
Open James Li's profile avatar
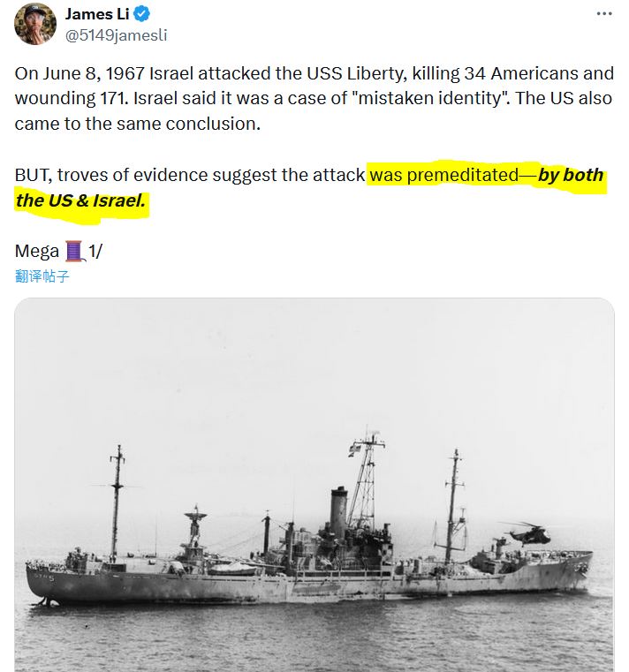tap(35, 24)
